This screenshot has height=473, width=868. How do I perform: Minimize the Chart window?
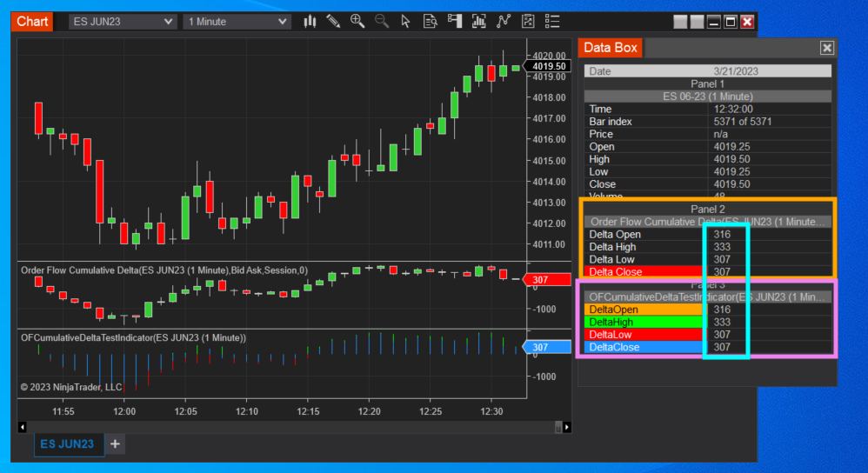(714, 22)
